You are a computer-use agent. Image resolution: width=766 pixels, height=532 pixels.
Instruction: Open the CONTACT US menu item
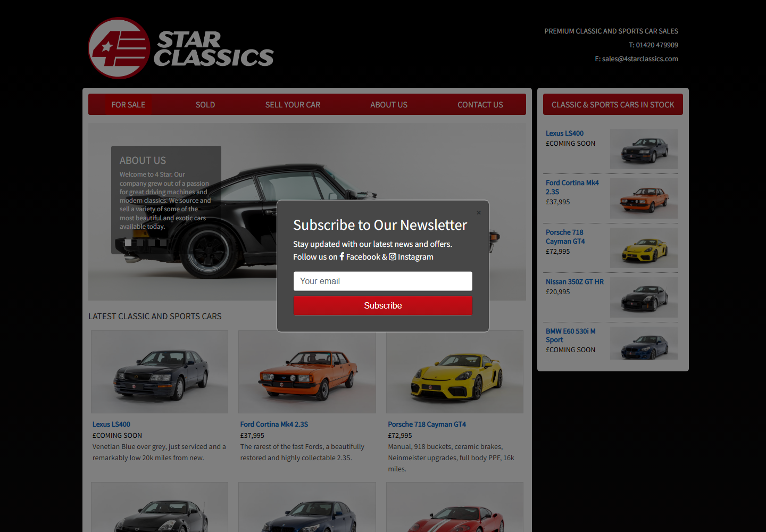tap(480, 105)
